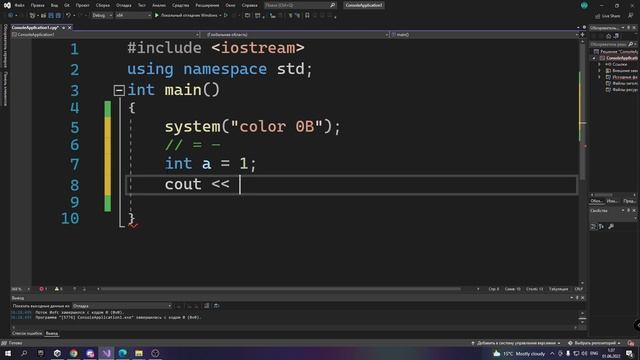The height and width of the screenshot is (360, 640).
Task: Open the Файл menu
Action: [19, 5]
